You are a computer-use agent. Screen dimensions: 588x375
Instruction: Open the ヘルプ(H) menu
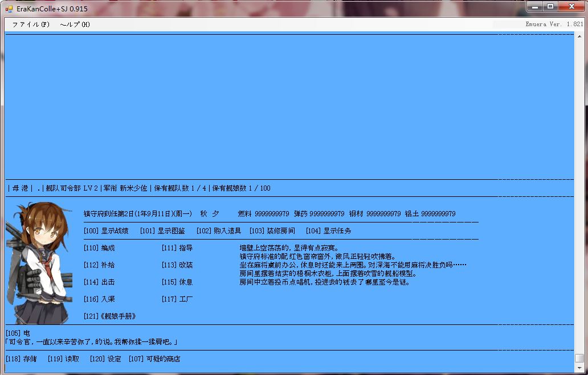tap(75, 24)
